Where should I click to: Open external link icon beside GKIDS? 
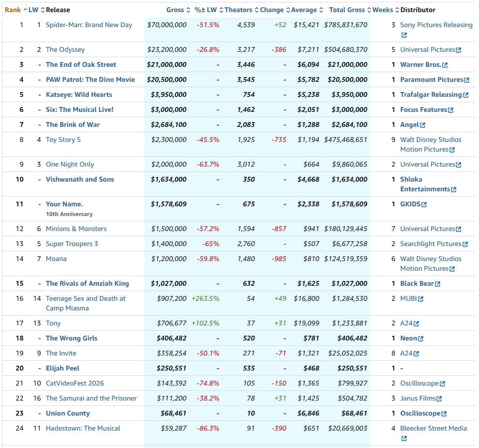[x=424, y=204]
